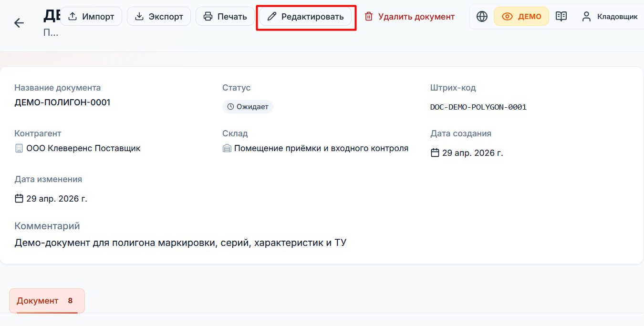The width and height of the screenshot is (644, 326).
Task: Click the Комментарий heading
Action: (x=47, y=226)
